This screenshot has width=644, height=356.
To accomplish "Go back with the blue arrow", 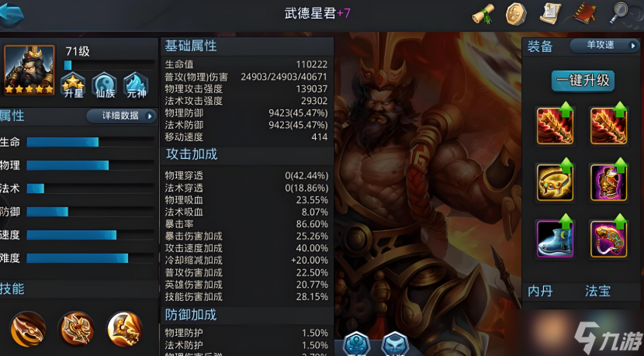I will coord(12,15).
